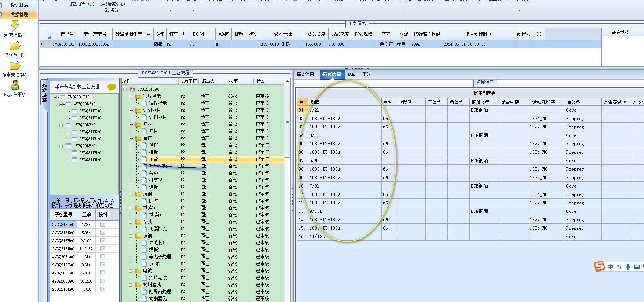Click the Sogou soft keyboard icon

[637, 267]
